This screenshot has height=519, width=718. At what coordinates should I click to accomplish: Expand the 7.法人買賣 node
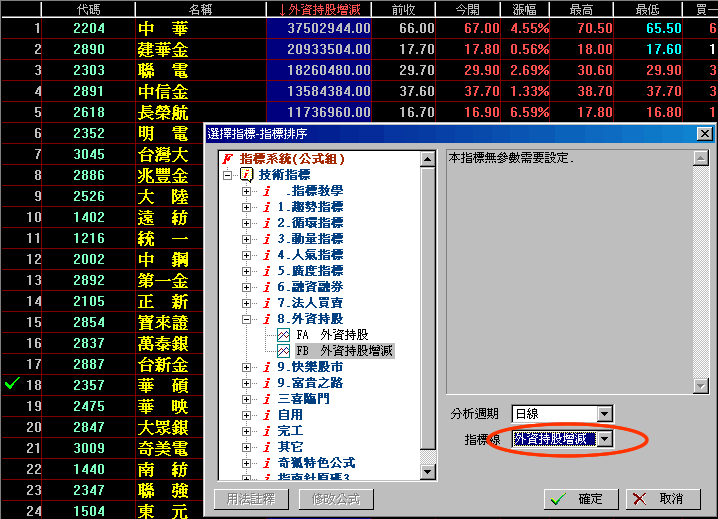(x=246, y=303)
